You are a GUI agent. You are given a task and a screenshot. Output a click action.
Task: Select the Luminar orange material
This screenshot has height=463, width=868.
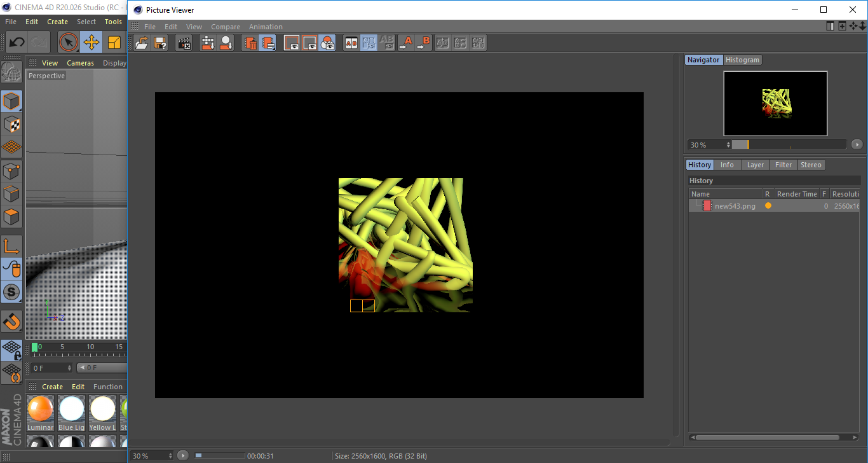pos(40,413)
